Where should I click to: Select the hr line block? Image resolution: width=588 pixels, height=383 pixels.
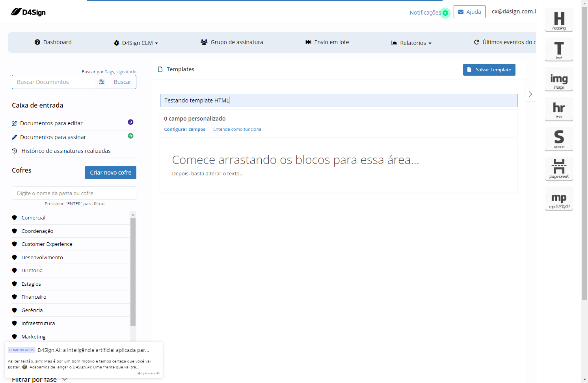[x=559, y=109]
